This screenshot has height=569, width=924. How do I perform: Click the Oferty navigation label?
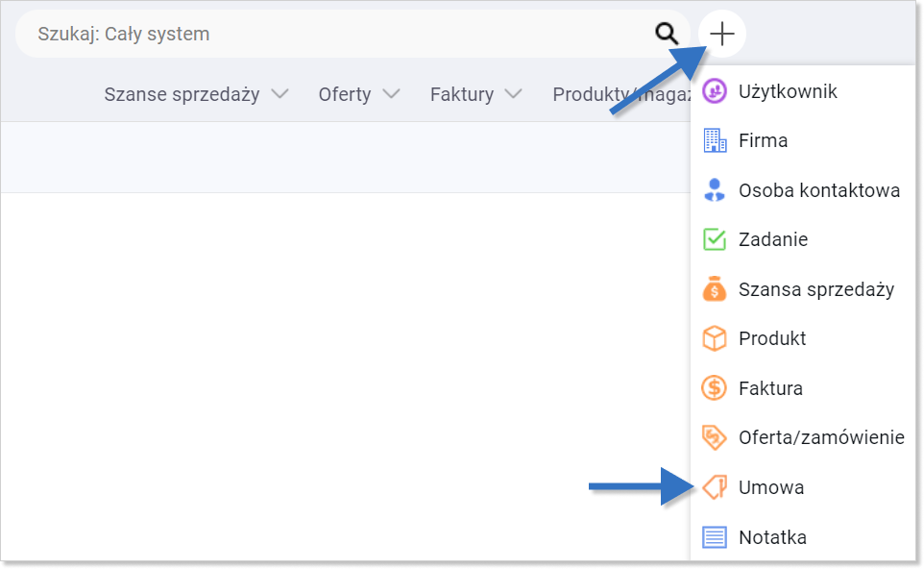click(345, 94)
